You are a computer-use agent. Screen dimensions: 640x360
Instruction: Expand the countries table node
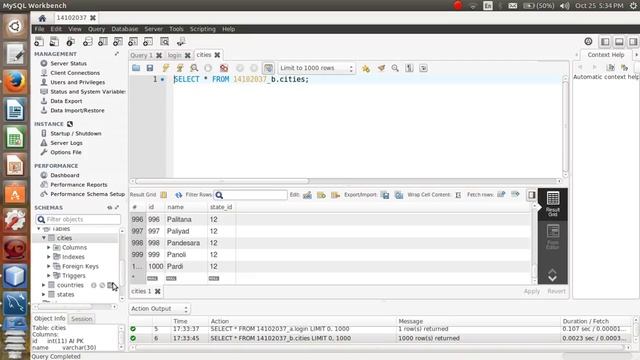[44, 285]
